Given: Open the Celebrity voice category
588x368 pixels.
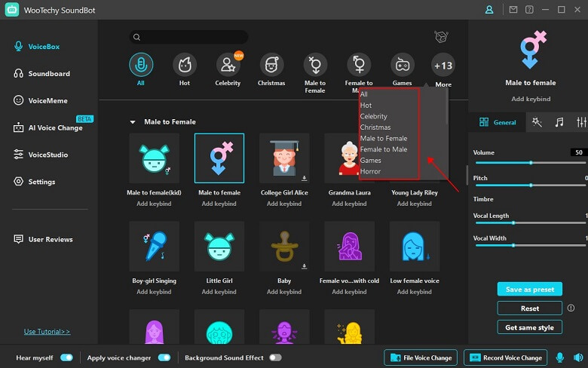Looking at the screenshot, I should [x=228, y=65].
